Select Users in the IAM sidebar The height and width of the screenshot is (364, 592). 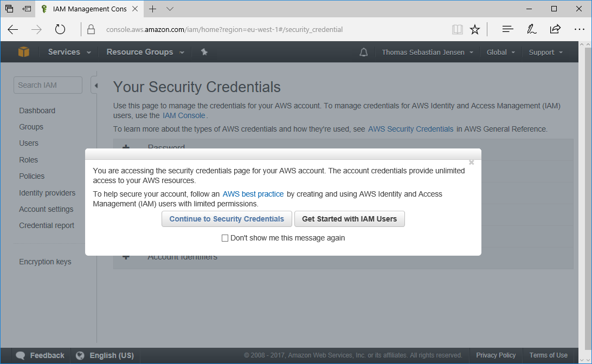pyautogui.click(x=29, y=143)
